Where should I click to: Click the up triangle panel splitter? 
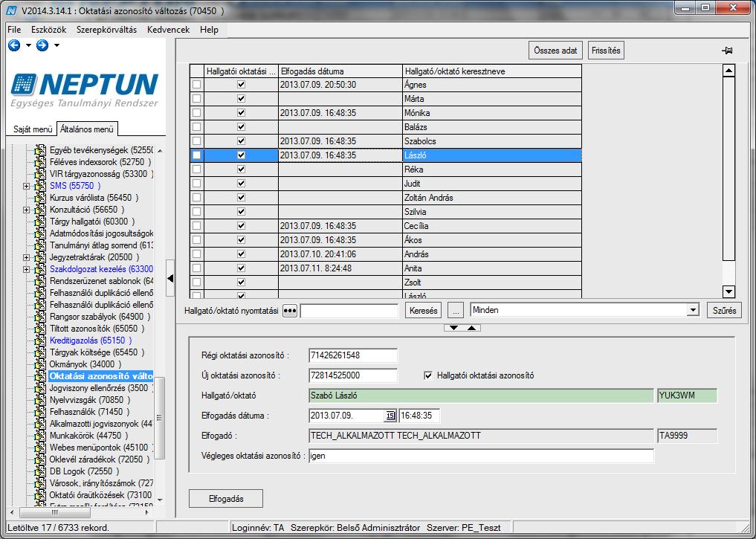471,328
